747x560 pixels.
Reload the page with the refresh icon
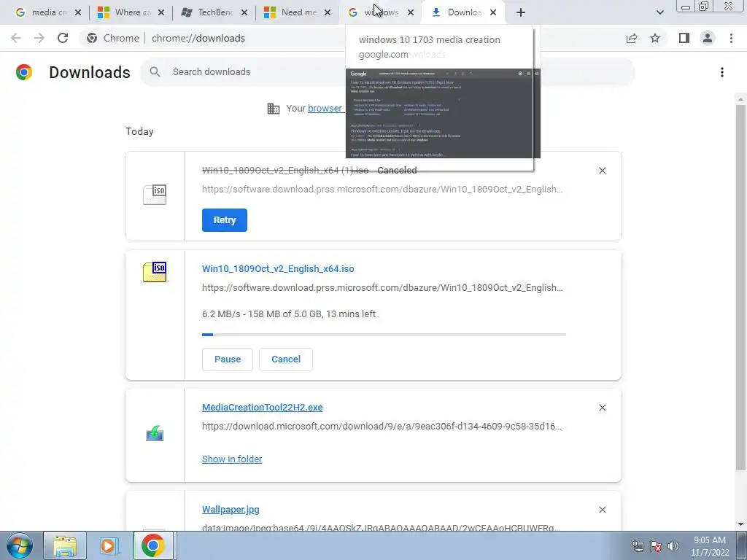63,38
